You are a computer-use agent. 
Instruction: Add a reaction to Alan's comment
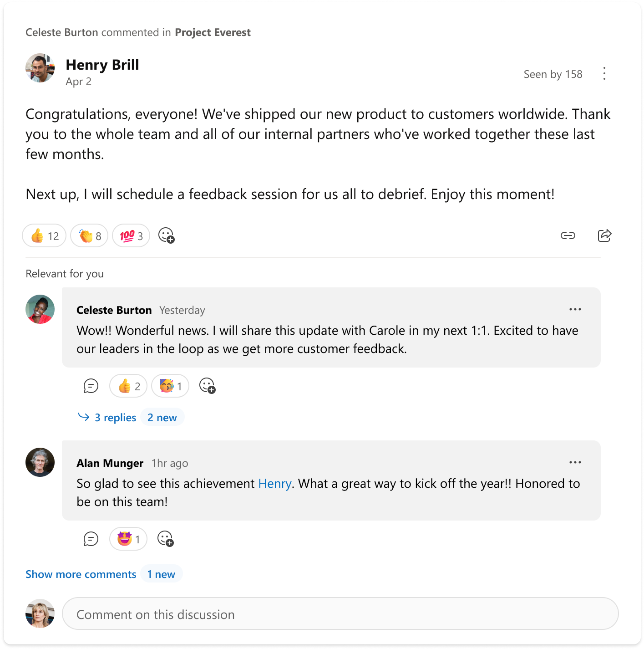pyautogui.click(x=166, y=539)
